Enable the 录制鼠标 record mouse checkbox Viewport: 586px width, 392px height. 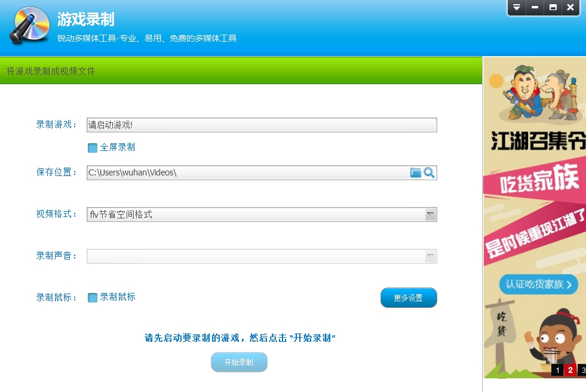(93, 297)
